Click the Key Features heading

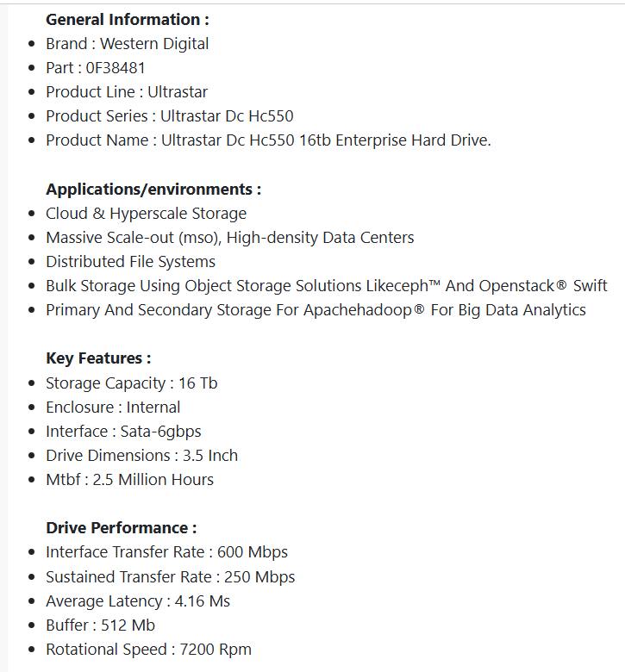tap(98, 358)
